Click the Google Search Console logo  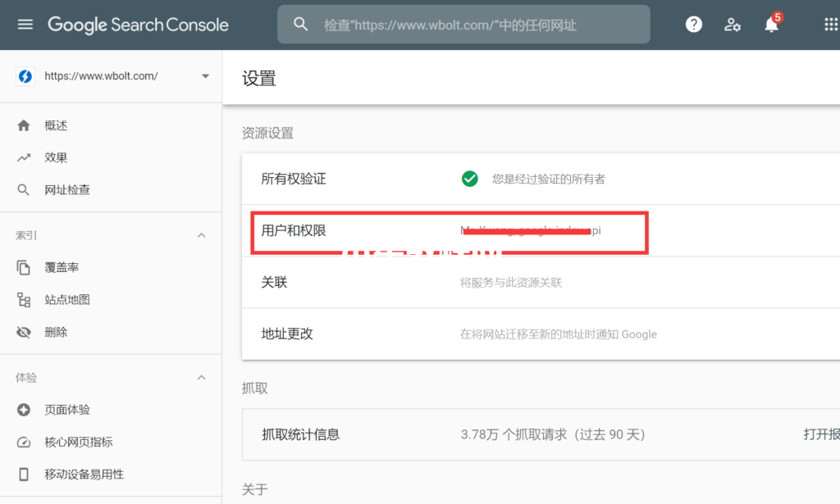click(138, 25)
